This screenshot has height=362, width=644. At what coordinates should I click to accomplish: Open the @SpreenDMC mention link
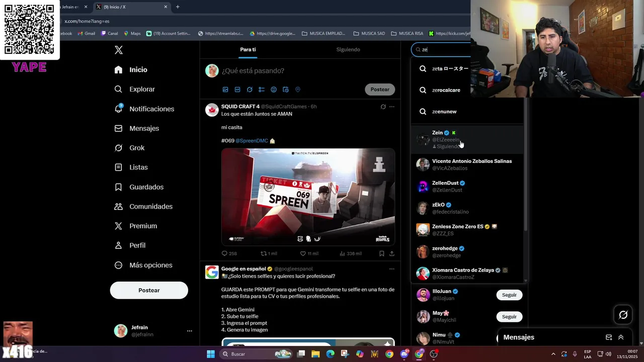252,141
